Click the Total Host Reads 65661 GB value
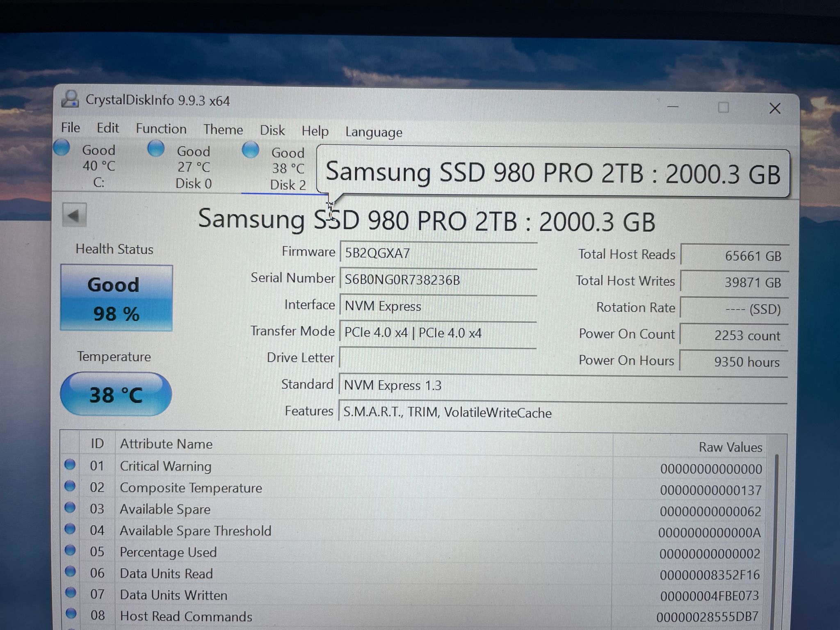Image resolution: width=840 pixels, height=630 pixels. click(x=735, y=256)
